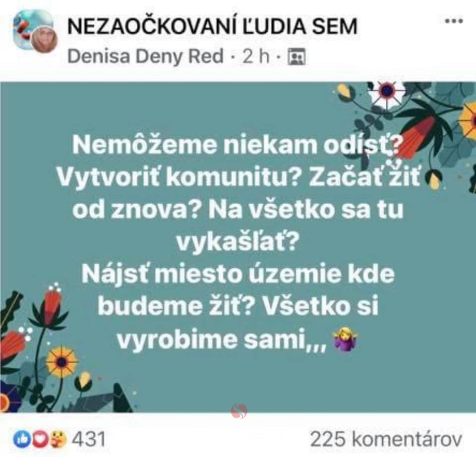Open the 431 reactions list

tap(89, 439)
